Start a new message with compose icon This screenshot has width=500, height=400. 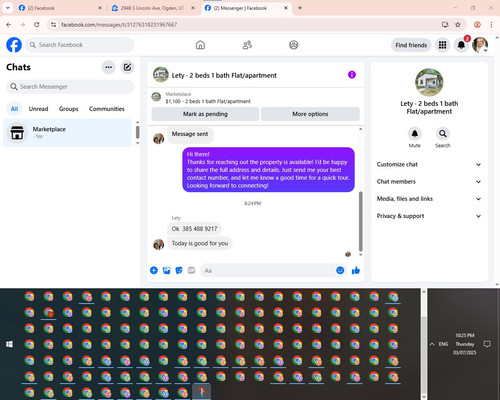tap(127, 67)
